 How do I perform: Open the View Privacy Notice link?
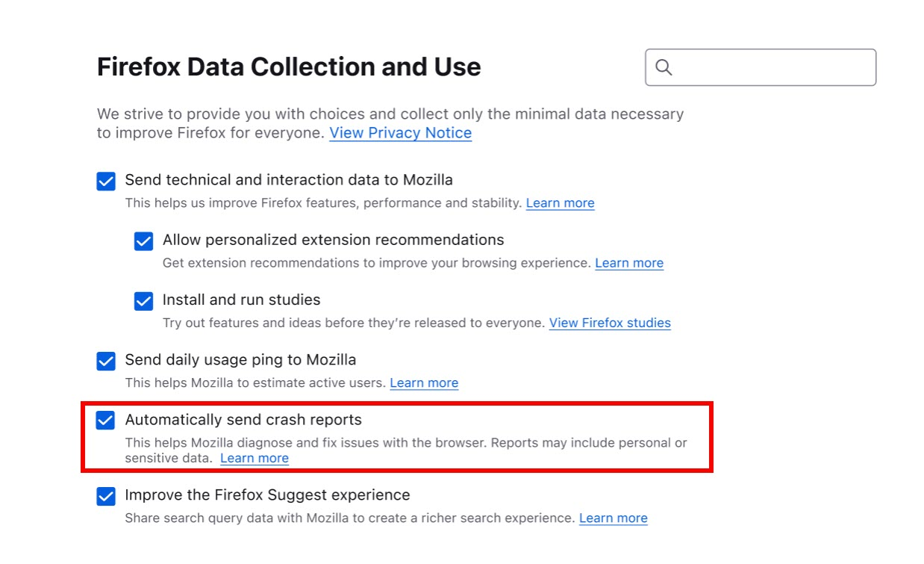coord(400,133)
